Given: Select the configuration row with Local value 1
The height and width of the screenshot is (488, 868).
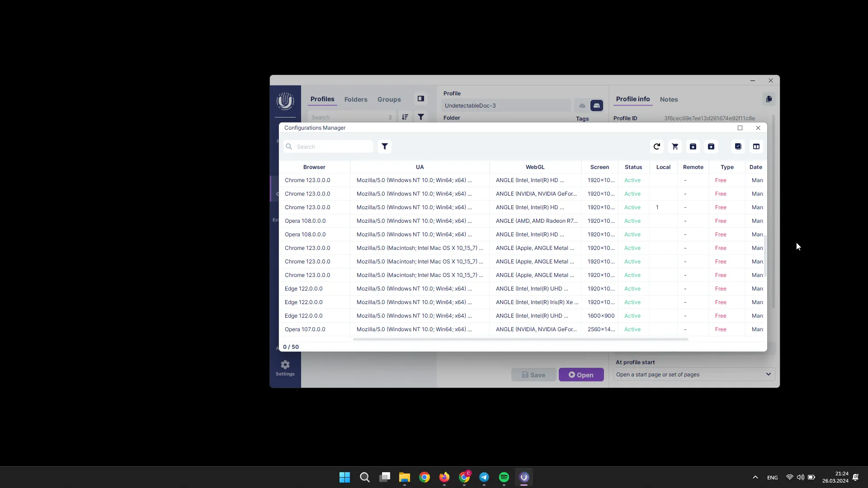Looking at the screenshot, I should point(521,207).
